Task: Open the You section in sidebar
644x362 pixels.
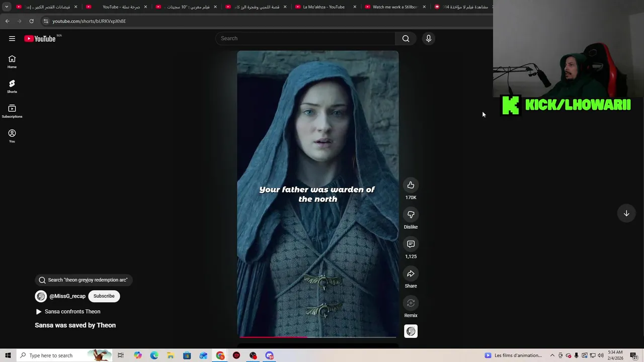Action: pos(12,136)
